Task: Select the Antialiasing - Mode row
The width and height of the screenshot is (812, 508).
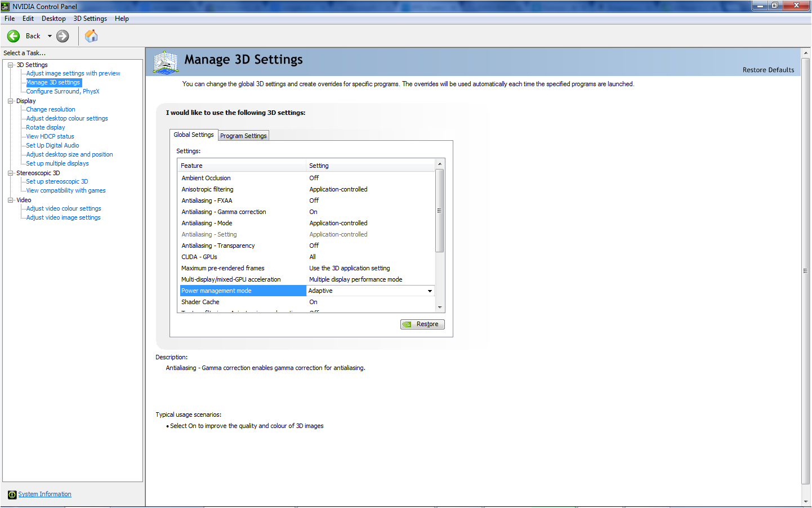Action: 307,223
